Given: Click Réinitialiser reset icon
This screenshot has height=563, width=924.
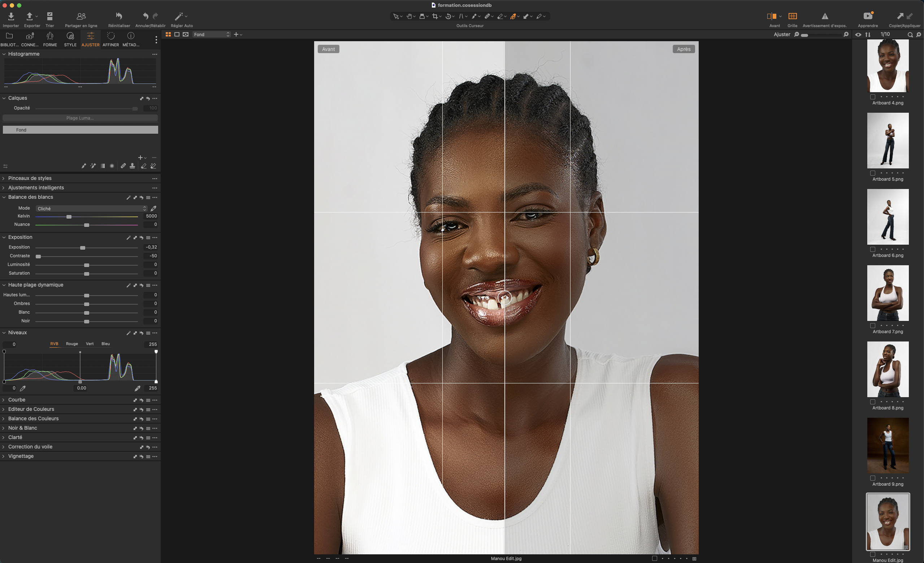Looking at the screenshot, I should pos(119,16).
